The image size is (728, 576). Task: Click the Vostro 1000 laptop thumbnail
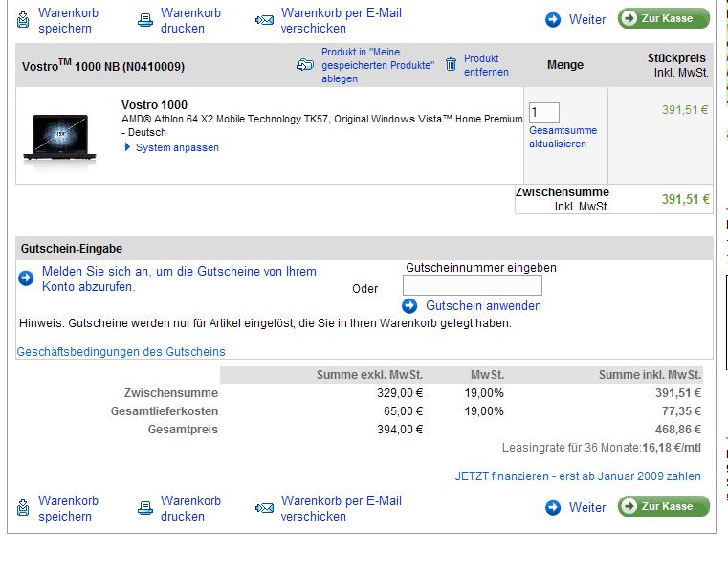tap(55, 138)
